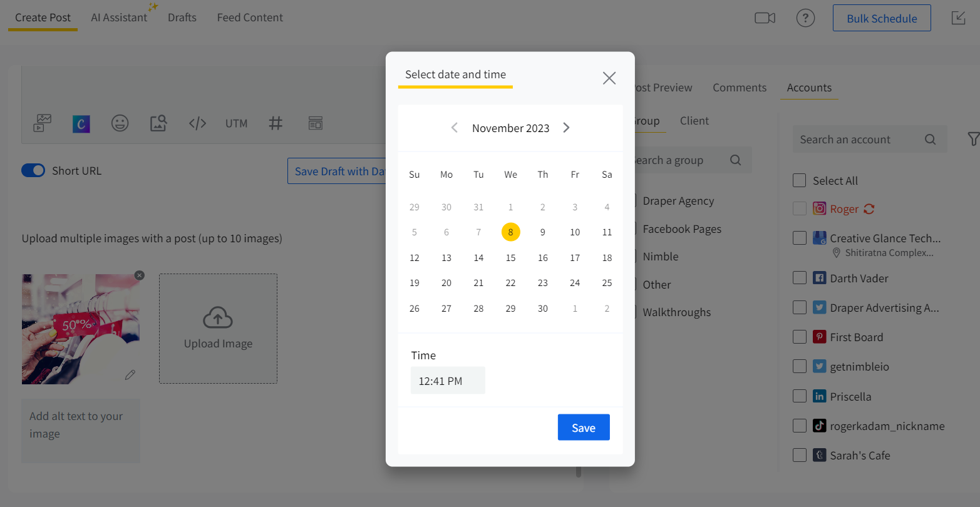Tick the Darth Vader account checkbox
The height and width of the screenshot is (507, 980).
[x=800, y=279]
